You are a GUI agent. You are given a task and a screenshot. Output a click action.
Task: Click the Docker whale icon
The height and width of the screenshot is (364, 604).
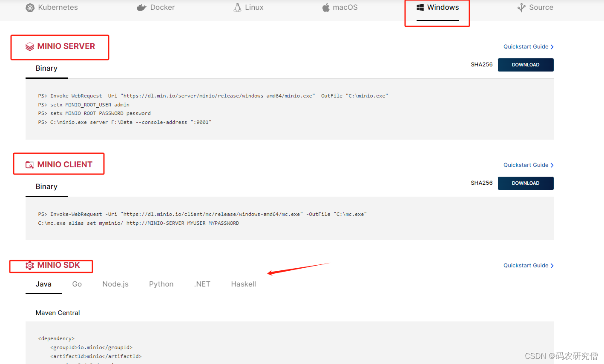point(141,8)
